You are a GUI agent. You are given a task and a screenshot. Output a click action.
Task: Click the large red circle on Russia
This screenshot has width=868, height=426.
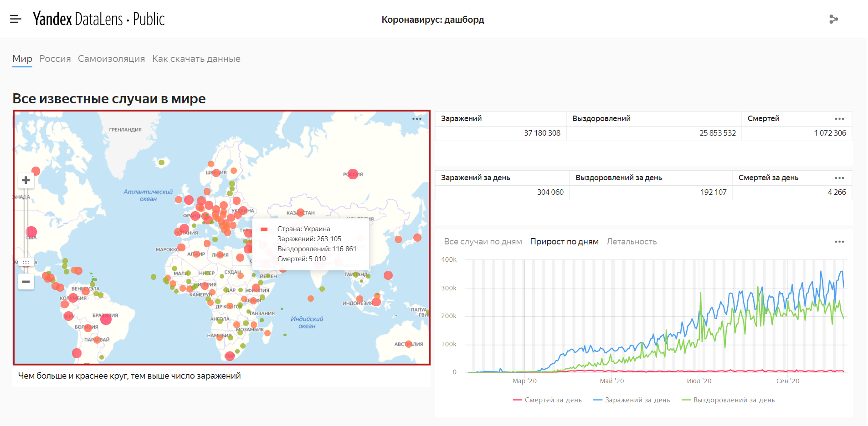(353, 173)
